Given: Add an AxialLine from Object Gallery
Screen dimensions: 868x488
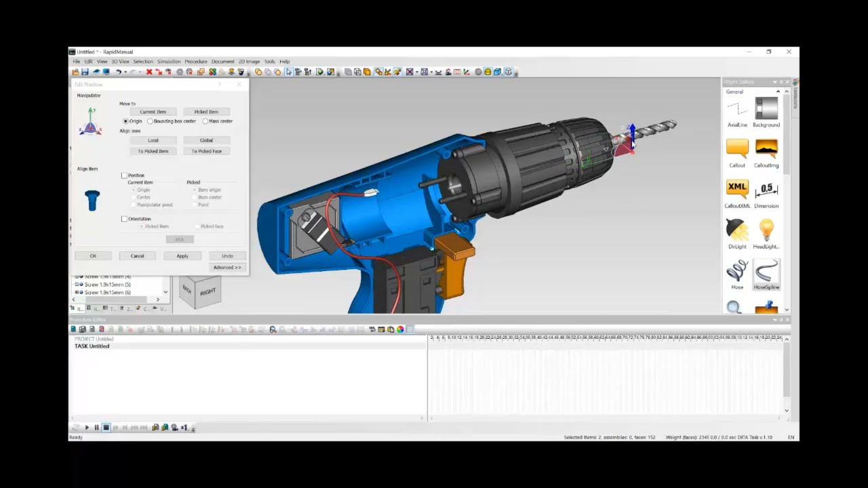Looking at the screenshot, I should point(737,113).
